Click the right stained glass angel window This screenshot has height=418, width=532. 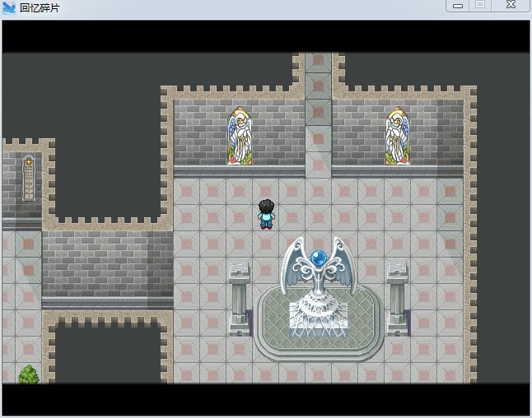(x=397, y=137)
